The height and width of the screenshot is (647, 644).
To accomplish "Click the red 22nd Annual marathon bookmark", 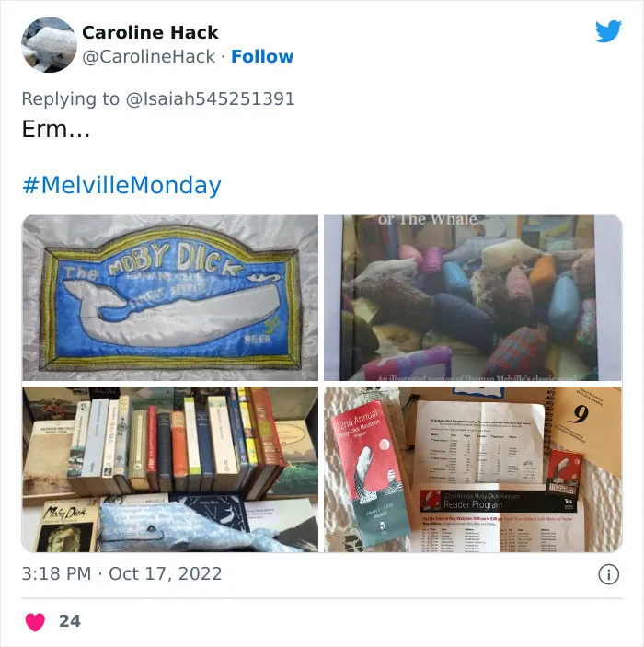I will click(x=371, y=472).
